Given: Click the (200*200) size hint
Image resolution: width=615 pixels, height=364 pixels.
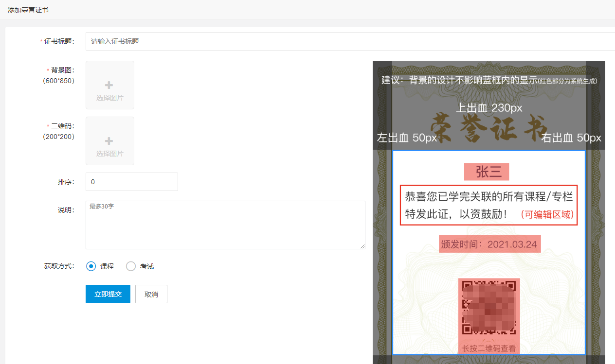Looking at the screenshot, I should click(x=59, y=137).
